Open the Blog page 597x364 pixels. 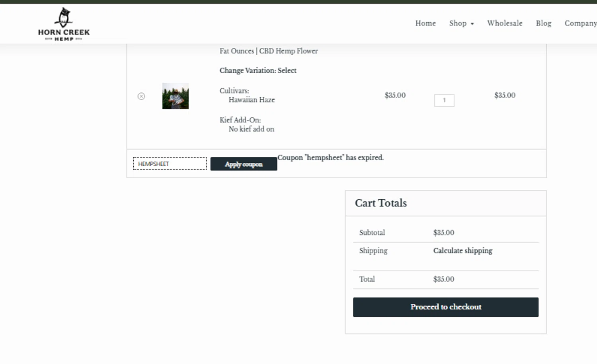[543, 23]
